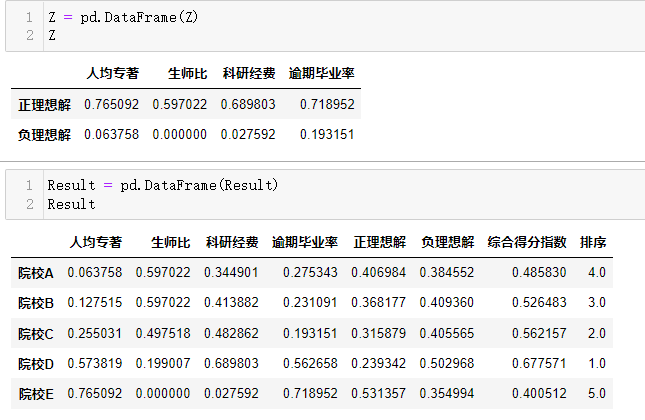Click 院校D value 0.199007
This screenshot has width=645, height=420.
[x=163, y=364]
